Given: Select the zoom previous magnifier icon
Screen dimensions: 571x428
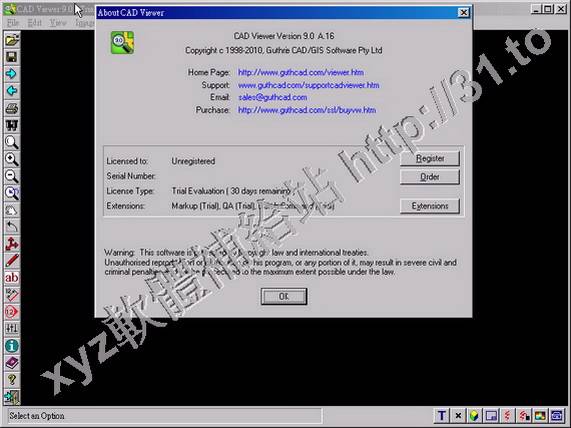Looking at the screenshot, I should coord(12,193).
